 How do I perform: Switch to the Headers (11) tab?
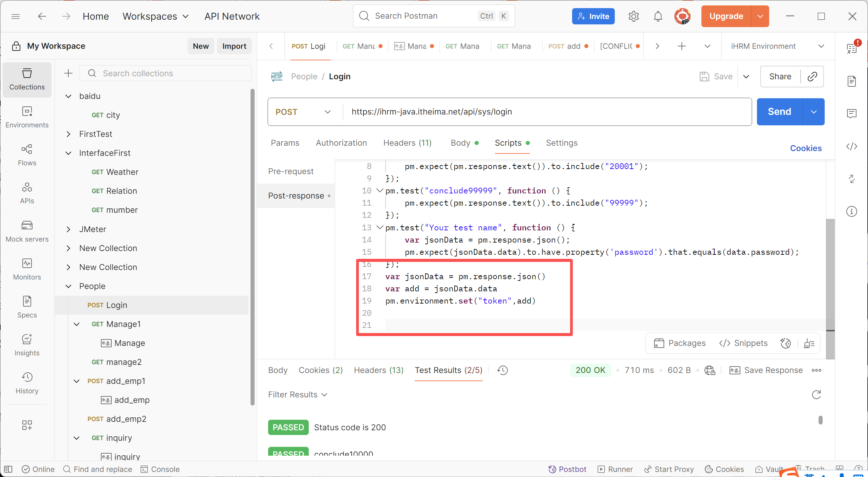[x=407, y=143]
